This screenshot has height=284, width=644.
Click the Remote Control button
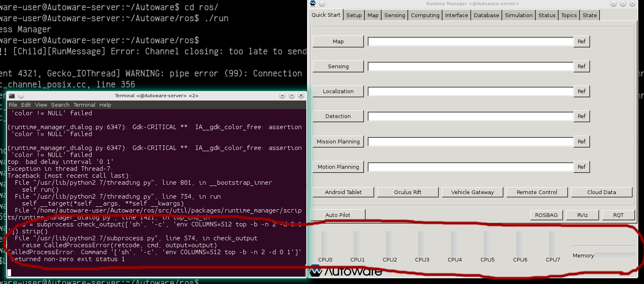537,192
